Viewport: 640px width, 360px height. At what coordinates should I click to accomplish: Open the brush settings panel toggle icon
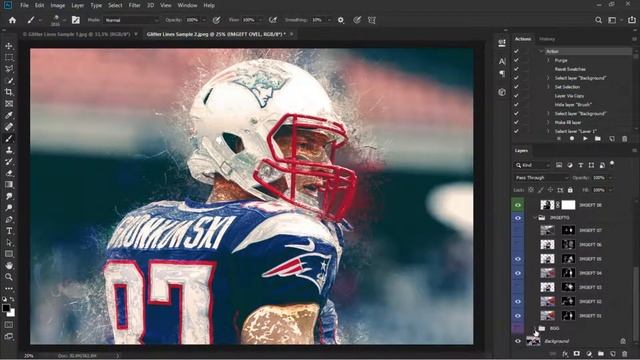(76, 20)
